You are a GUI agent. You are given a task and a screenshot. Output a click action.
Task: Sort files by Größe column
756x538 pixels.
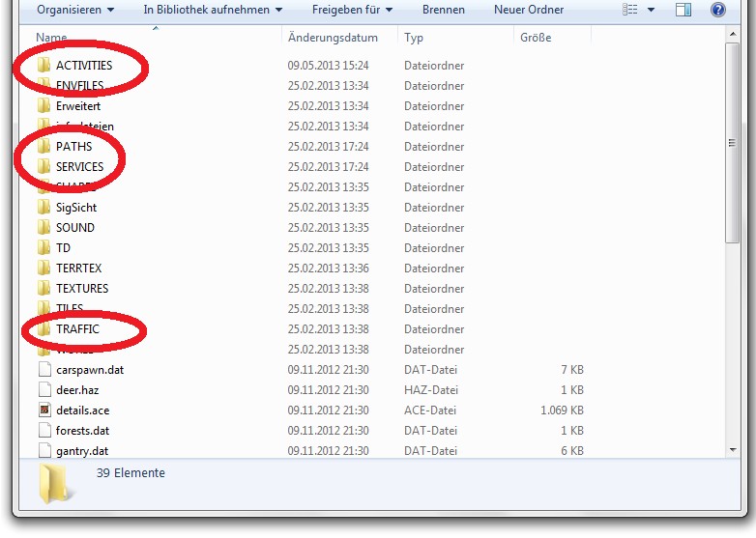coord(536,38)
